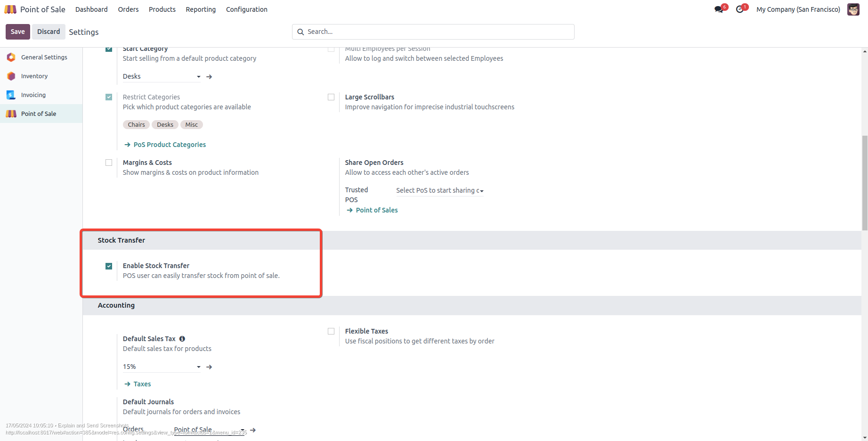Enable the Margins & Costs checkbox

coord(109,163)
